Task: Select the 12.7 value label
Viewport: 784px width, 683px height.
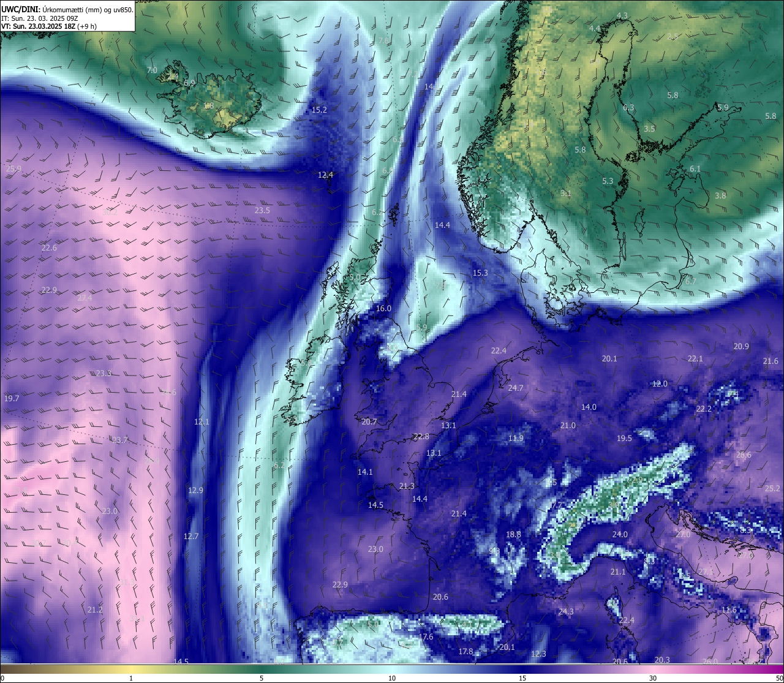Action: click(191, 536)
